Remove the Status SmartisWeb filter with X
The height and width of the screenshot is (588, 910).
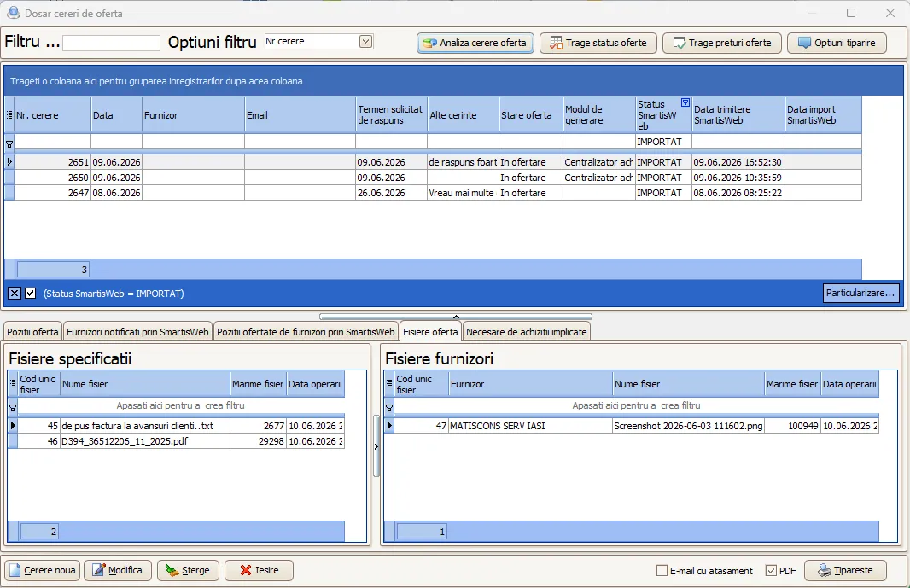point(15,294)
